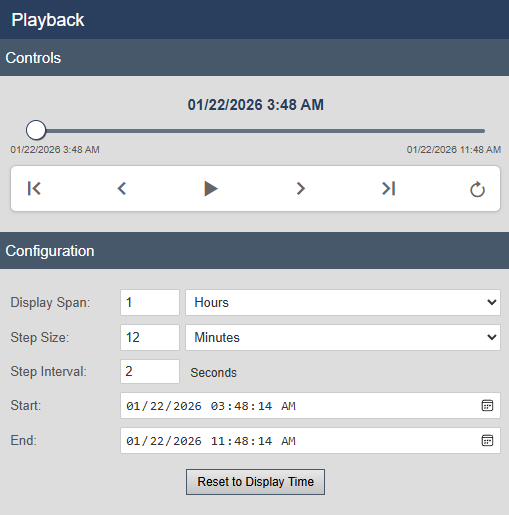This screenshot has height=515, width=509.
Task: Collapse the Controls section header
Action: click(x=254, y=58)
